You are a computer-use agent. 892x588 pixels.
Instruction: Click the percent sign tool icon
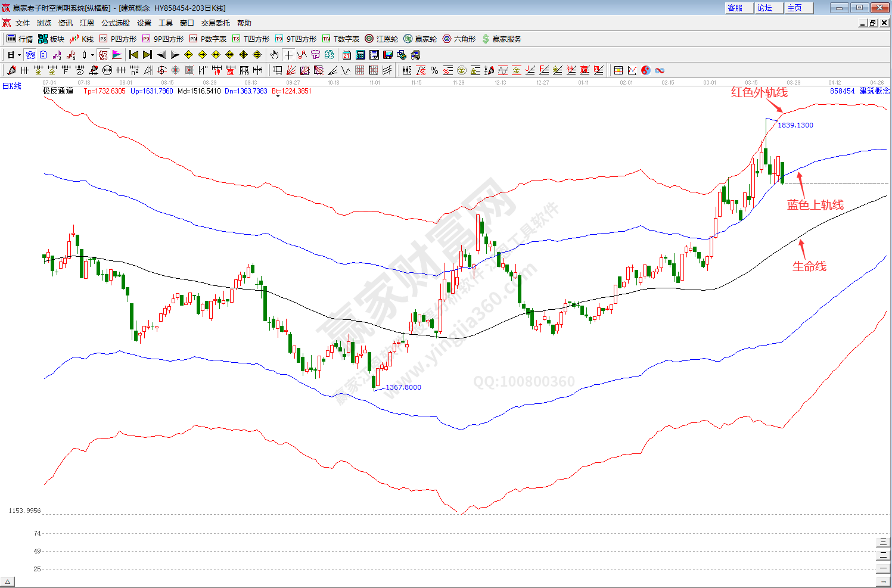click(434, 70)
